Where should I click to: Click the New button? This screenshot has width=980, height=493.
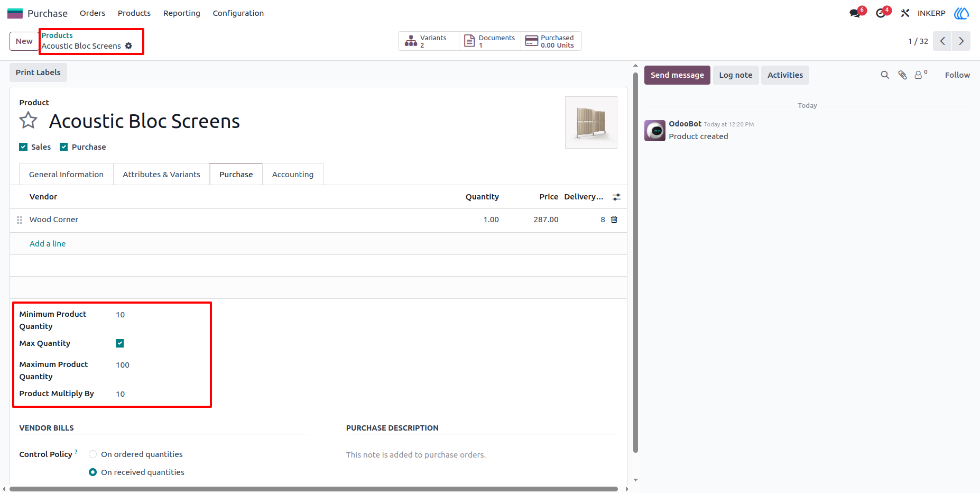(24, 41)
